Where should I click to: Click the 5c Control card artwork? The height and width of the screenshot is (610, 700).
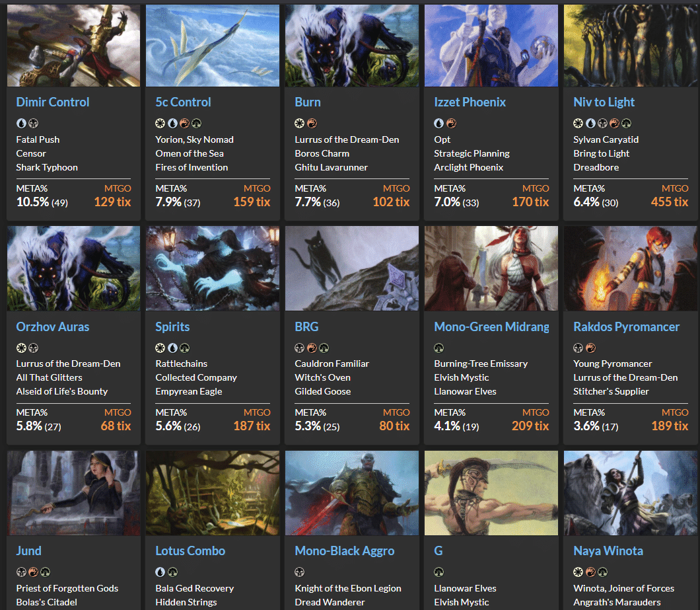pos(213,46)
